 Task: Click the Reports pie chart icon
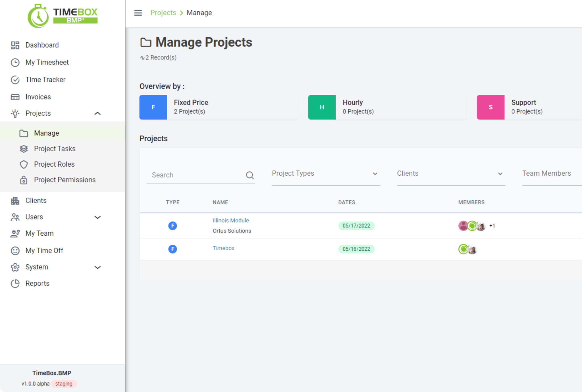(15, 284)
